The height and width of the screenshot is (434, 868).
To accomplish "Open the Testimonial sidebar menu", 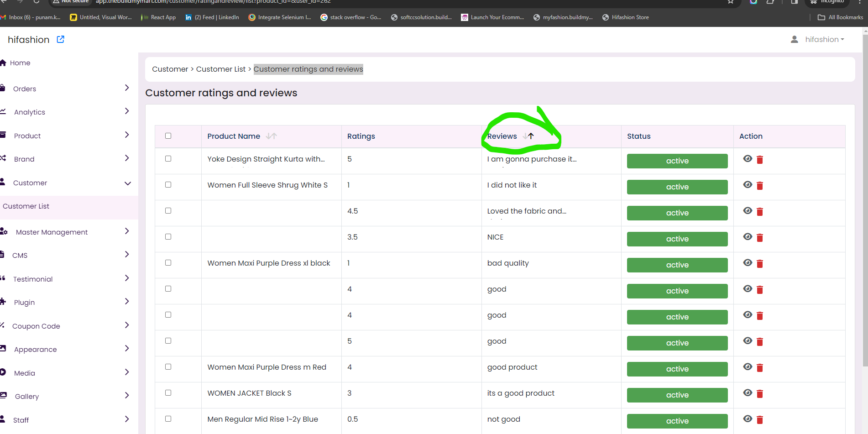I will tap(33, 279).
